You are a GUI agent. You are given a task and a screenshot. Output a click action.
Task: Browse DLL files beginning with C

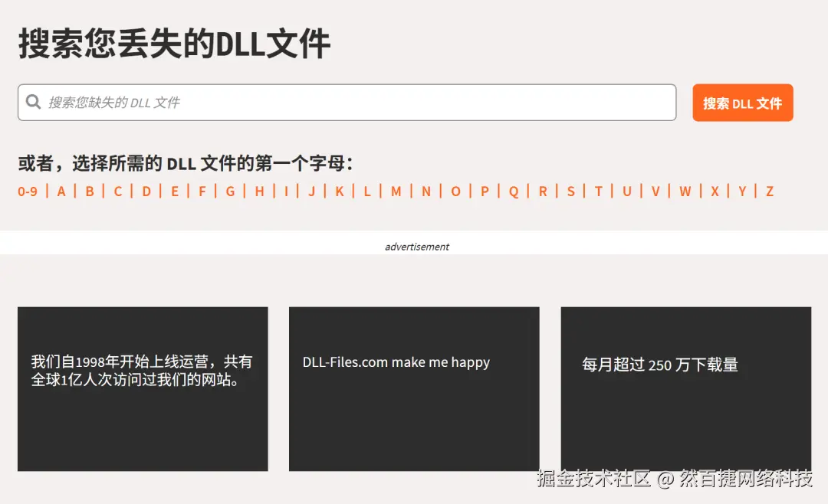point(117,191)
